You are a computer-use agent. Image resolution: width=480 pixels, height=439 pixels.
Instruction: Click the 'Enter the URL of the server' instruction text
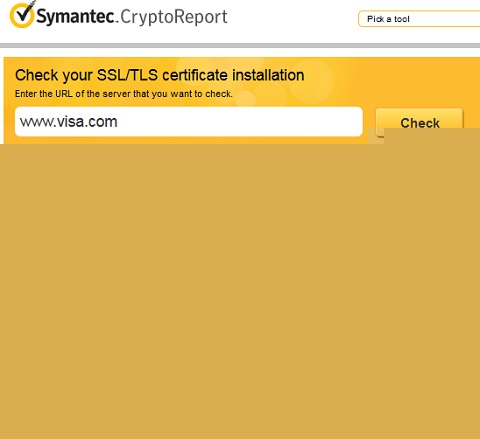tap(124, 94)
